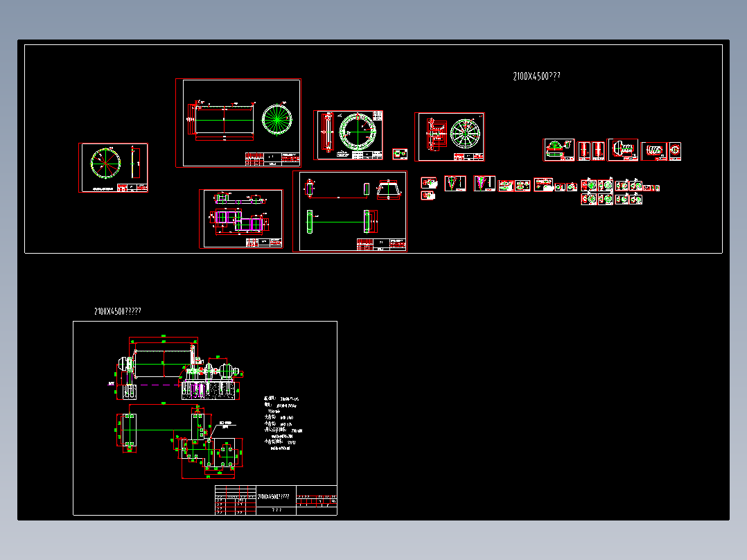Screen dimensions: 747x560
Task: Select the sheet with the green circle and red spokes
Action: click(114, 168)
